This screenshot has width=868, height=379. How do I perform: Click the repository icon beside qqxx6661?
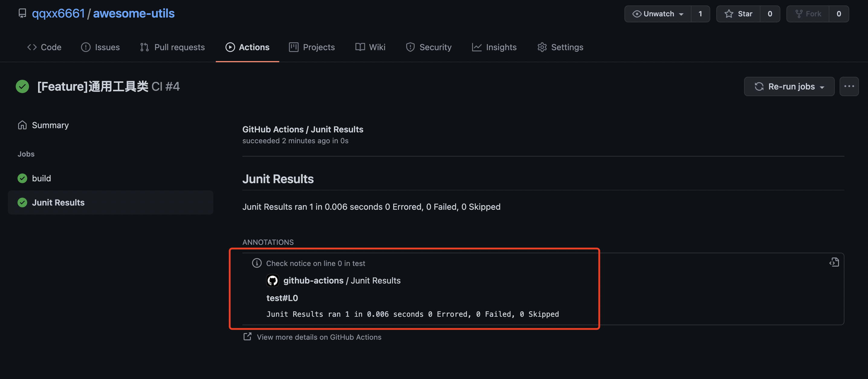coord(22,14)
